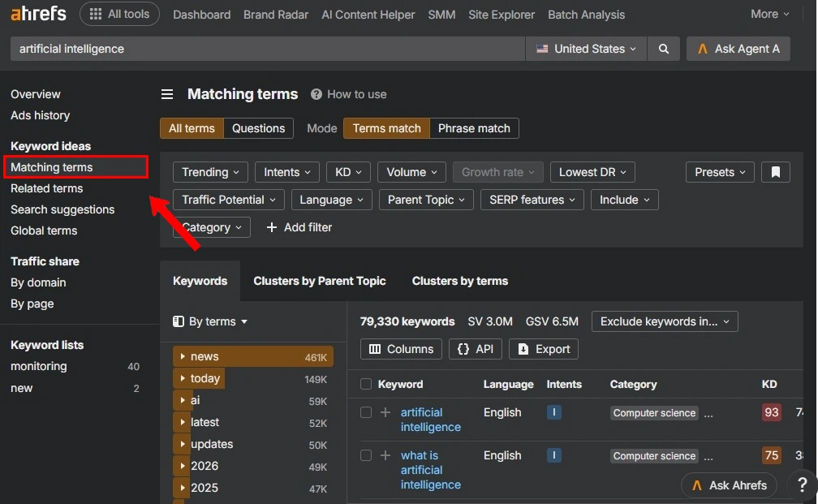The width and height of the screenshot is (818, 504).
Task: Select the header Keyword checkbox
Action: tap(366, 385)
